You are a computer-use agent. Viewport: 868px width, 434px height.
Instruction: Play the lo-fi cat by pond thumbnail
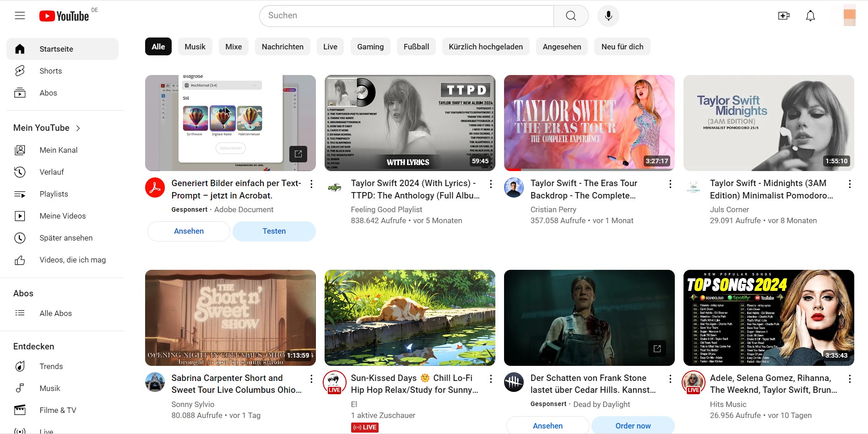tap(410, 318)
